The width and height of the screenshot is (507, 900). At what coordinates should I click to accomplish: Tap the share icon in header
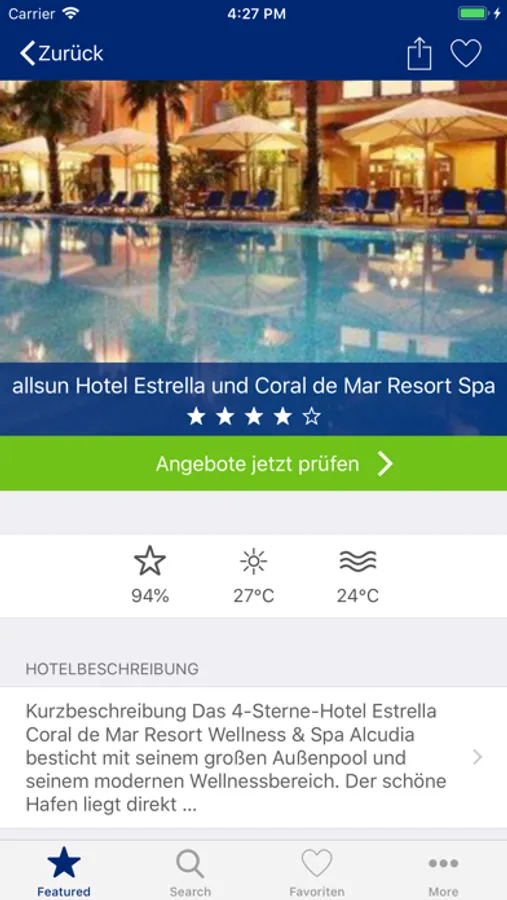tap(419, 53)
